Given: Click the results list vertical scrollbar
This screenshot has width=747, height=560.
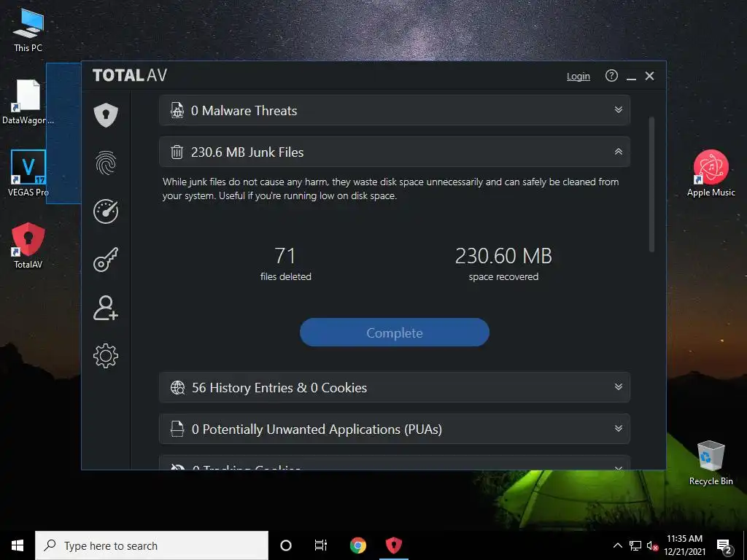Looking at the screenshot, I should point(651,184).
